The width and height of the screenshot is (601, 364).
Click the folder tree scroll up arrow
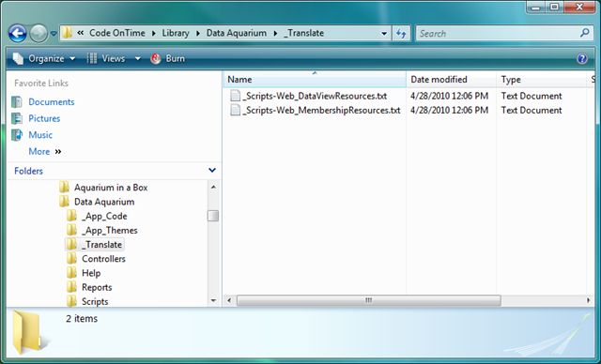(x=213, y=188)
